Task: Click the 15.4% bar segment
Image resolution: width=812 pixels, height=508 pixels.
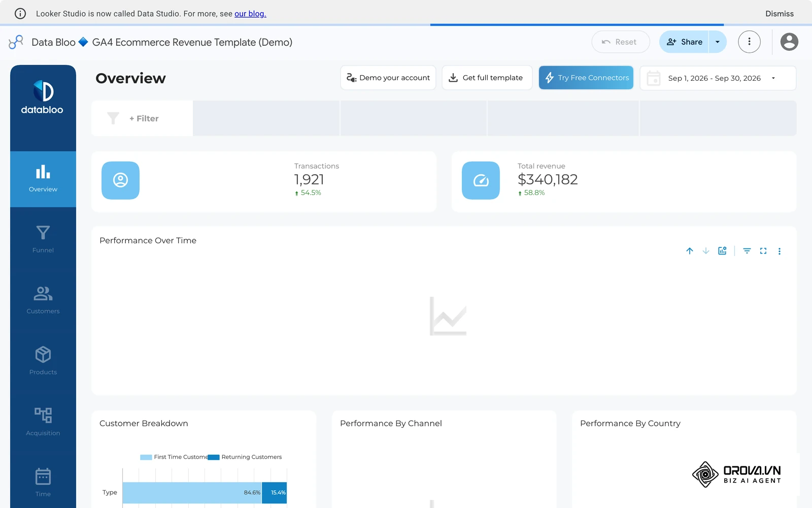Action: [275, 493]
